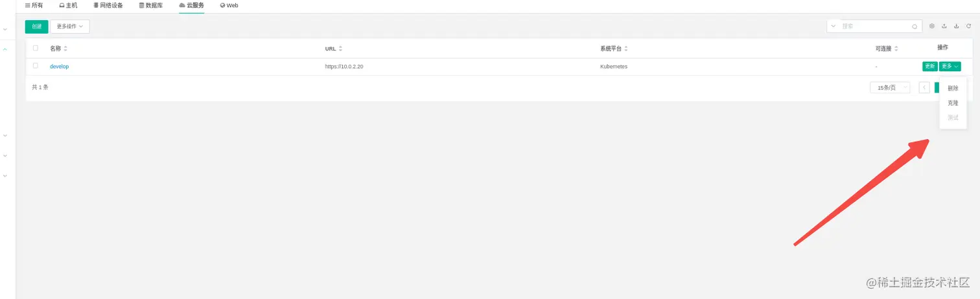980x299 pixels.
Task: Choose 克隆 from the dropdown menu
Action: (x=953, y=103)
